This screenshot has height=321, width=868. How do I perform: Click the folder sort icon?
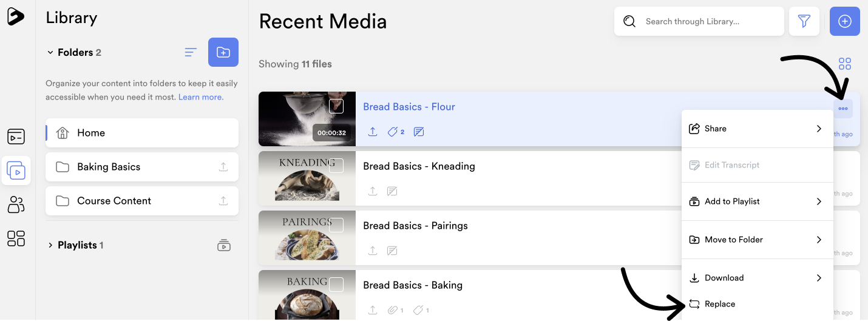[191, 53]
